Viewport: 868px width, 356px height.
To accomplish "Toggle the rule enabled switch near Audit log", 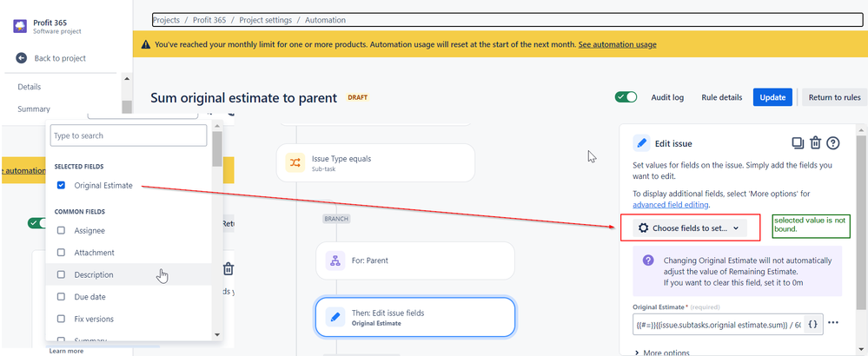I will tap(626, 97).
